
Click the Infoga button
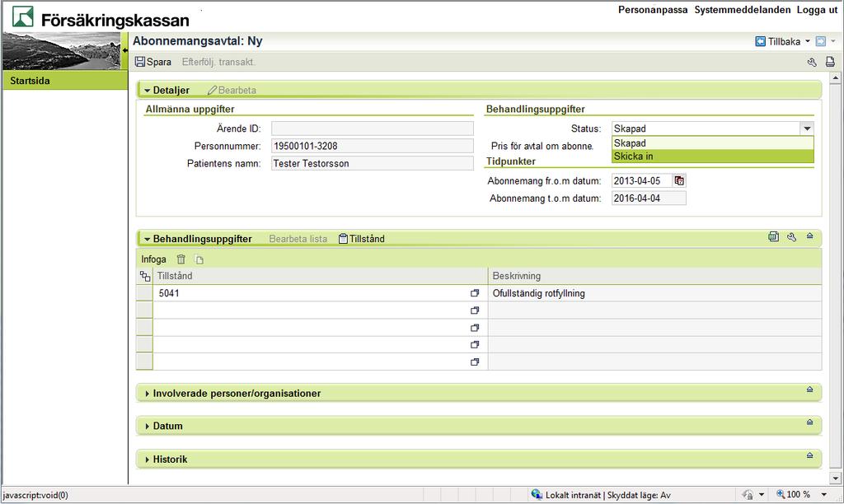[x=153, y=259]
